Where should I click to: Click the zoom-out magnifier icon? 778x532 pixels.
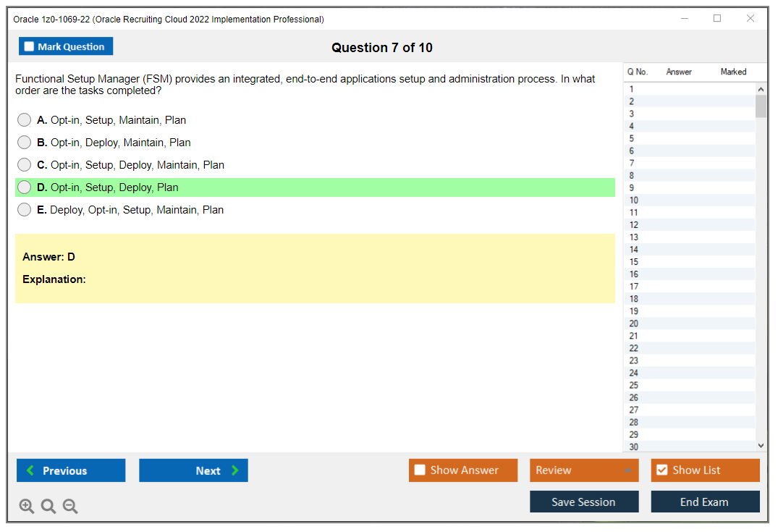[x=69, y=506]
